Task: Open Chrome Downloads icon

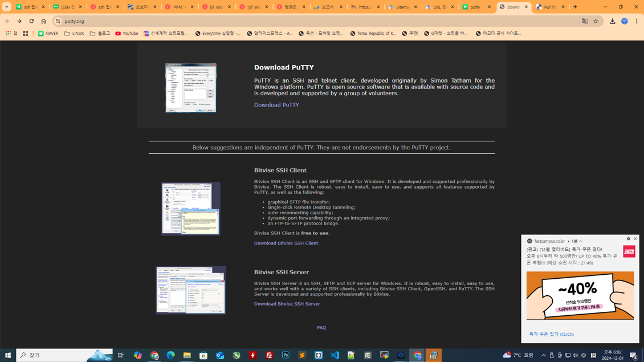Action: (x=613, y=21)
